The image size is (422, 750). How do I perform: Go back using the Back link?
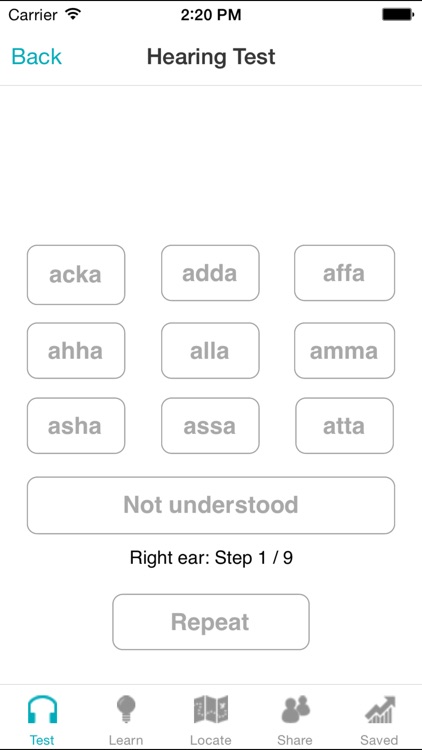pos(36,56)
